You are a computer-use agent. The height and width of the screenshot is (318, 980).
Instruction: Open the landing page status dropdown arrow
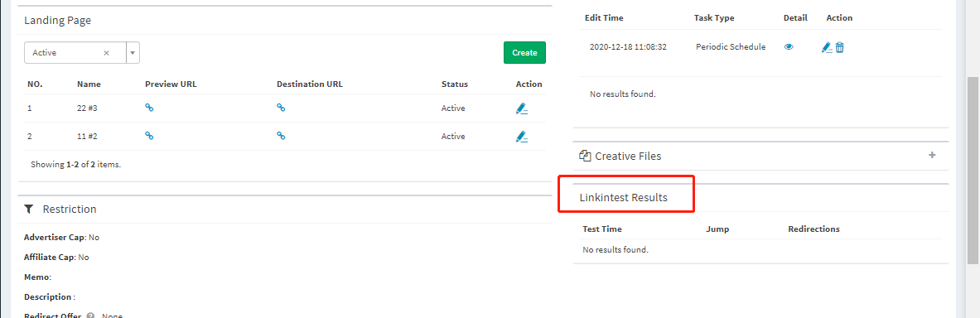pos(133,53)
